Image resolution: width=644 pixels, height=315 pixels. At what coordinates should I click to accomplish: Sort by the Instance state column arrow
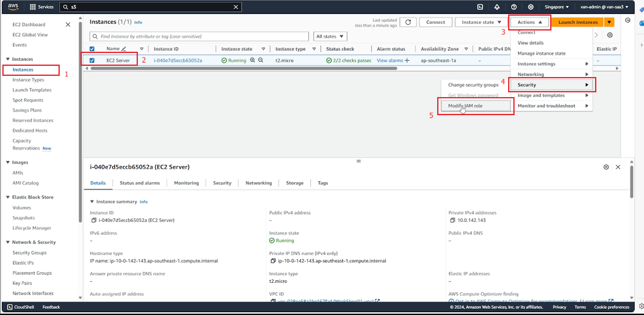263,49
